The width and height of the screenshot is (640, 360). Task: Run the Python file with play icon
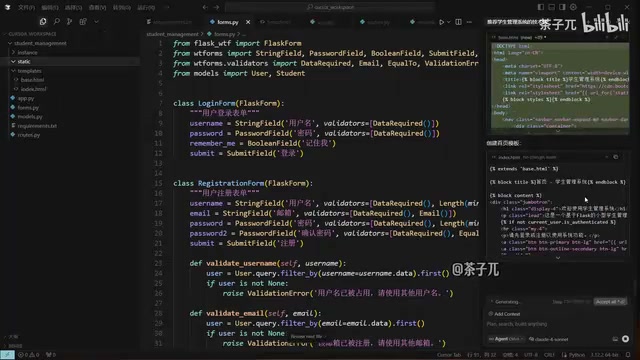coord(441,22)
